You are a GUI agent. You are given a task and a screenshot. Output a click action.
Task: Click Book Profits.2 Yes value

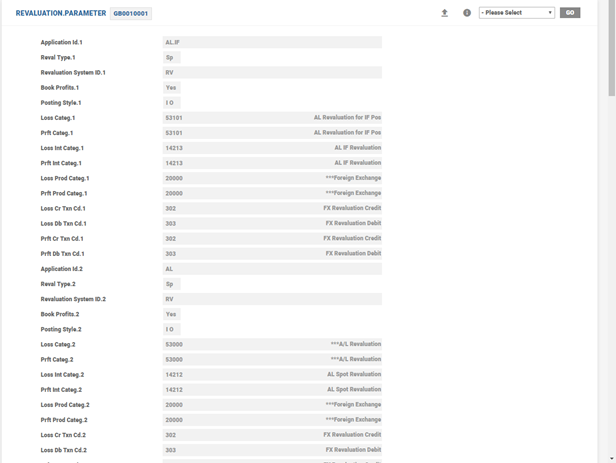click(171, 314)
